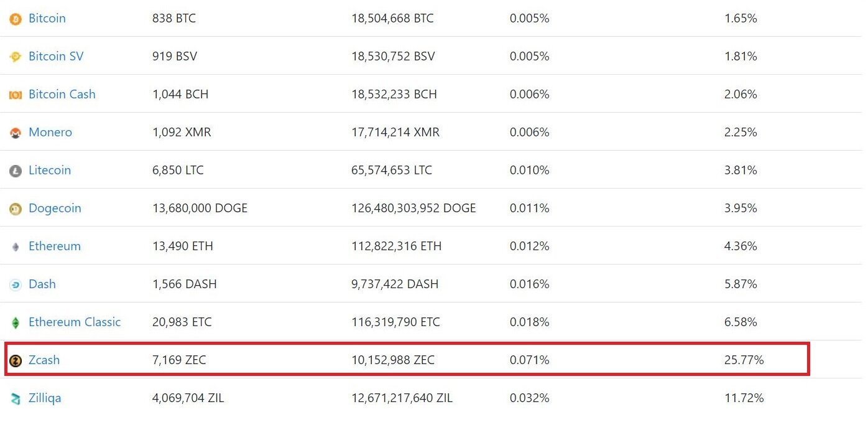
Task: Click the Zilliqa logo icon
Action: 16,398
